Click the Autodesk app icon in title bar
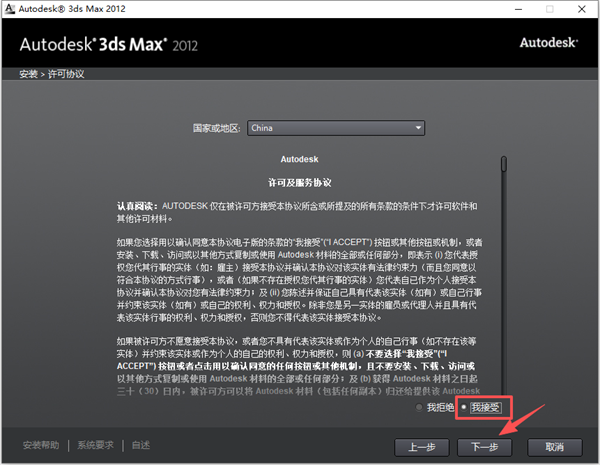600x465 pixels. [x=10, y=8]
